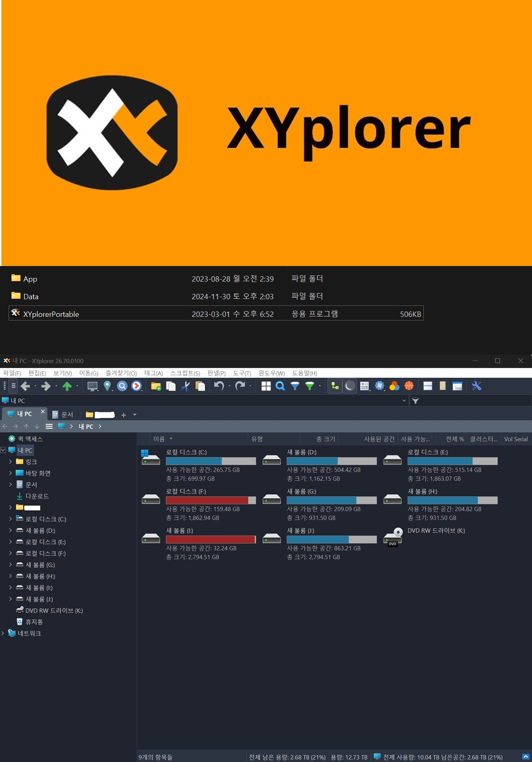Click 로컬 디스크 (F:) red usage bar
The image size is (532, 762).
[211, 500]
